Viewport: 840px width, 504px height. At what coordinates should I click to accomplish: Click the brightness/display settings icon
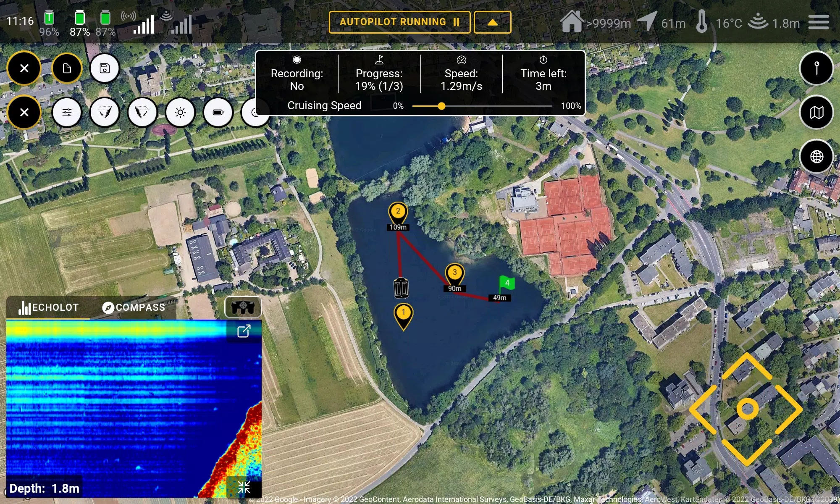[180, 112]
